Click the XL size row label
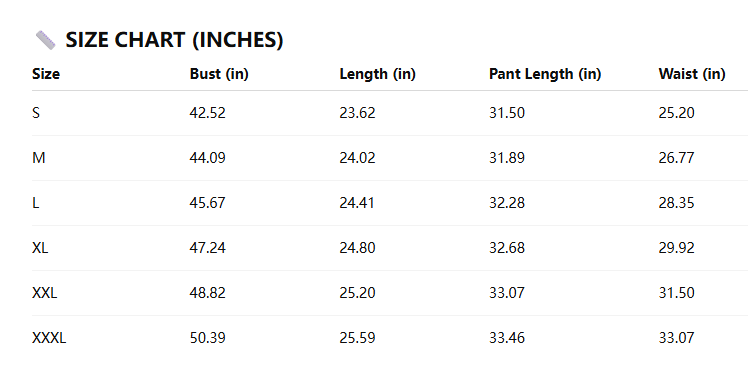748x370 pixels. [x=40, y=248]
